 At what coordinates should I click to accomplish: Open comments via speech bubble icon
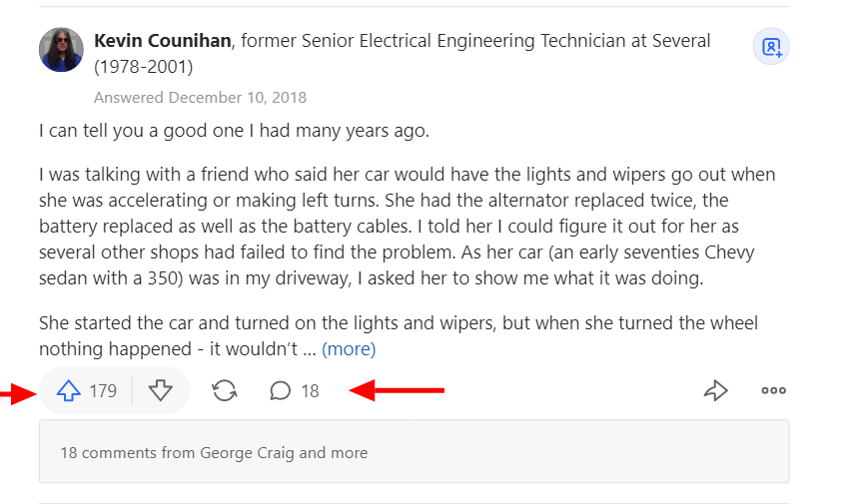(281, 391)
